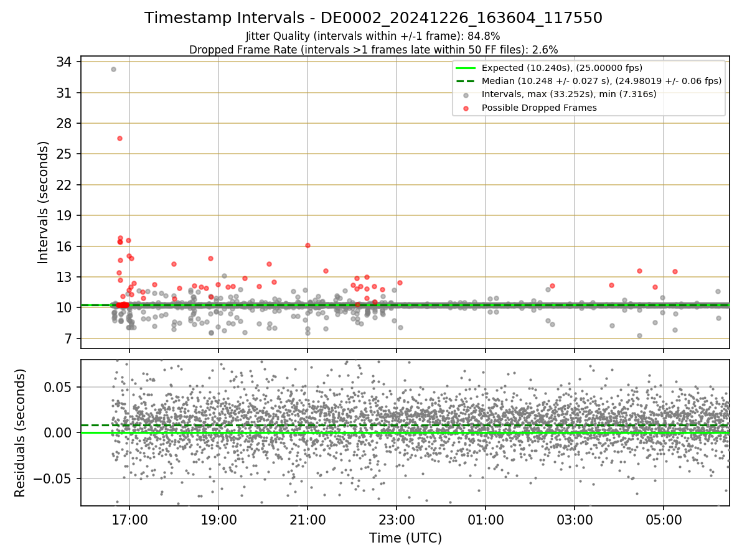Viewport: 747px width, 560px height.
Task: Click the 'Residuals (seconds)' y-axis label
Action: [20, 433]
